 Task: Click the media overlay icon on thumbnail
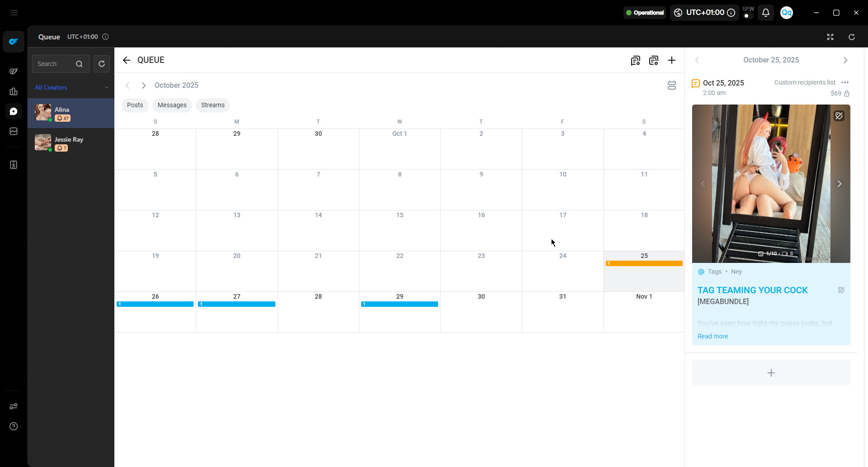point(839,116)
